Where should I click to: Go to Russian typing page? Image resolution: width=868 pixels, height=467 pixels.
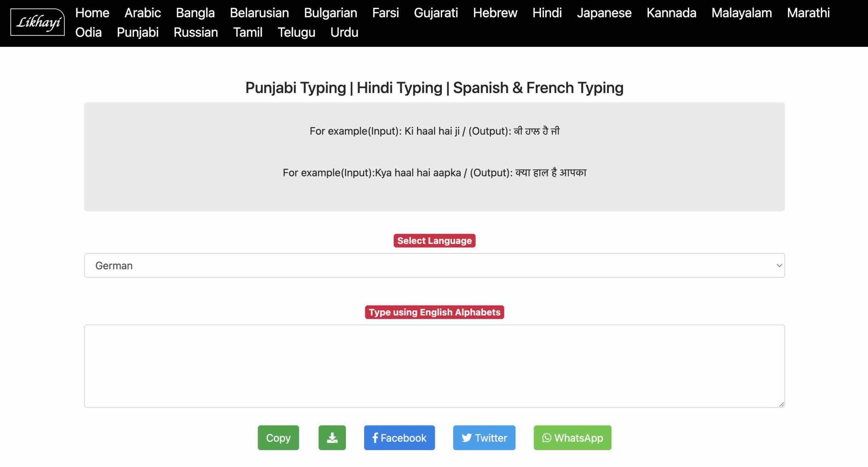[196, 33]
